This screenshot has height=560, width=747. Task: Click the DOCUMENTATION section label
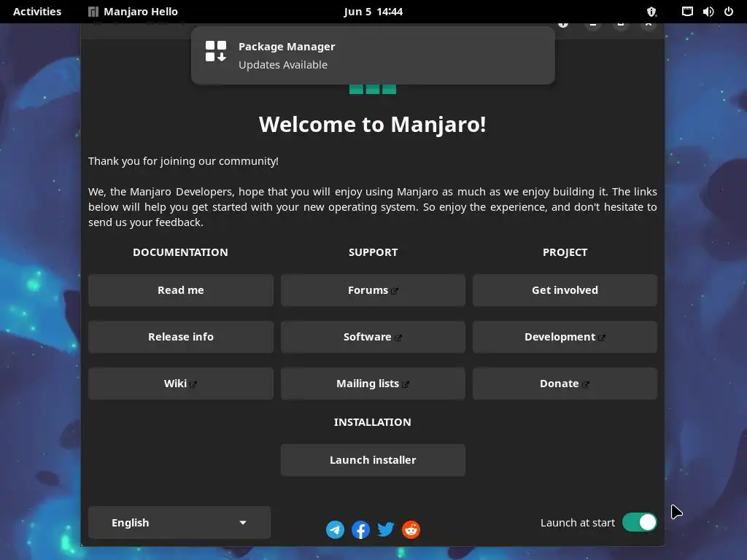click(x=180, y=252)
